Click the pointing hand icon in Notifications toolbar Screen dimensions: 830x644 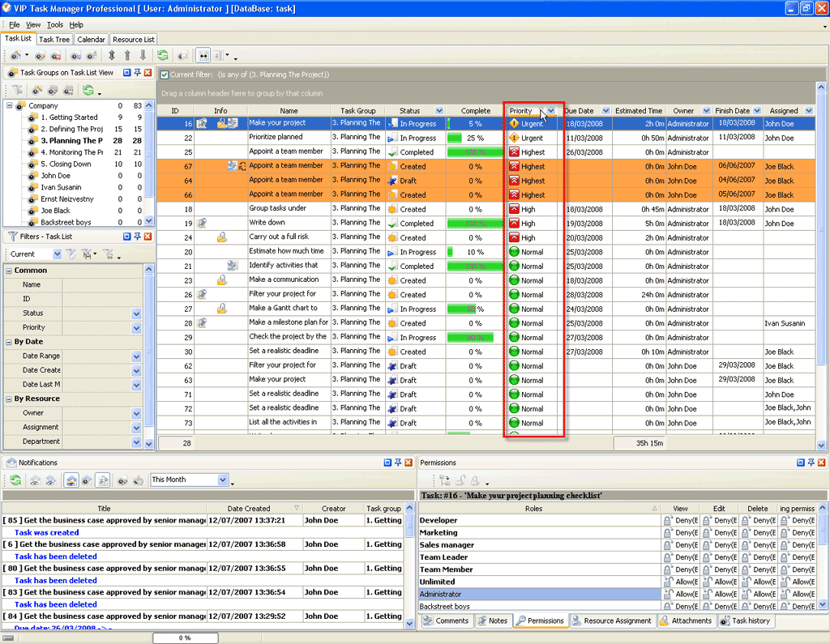[138, 480]
